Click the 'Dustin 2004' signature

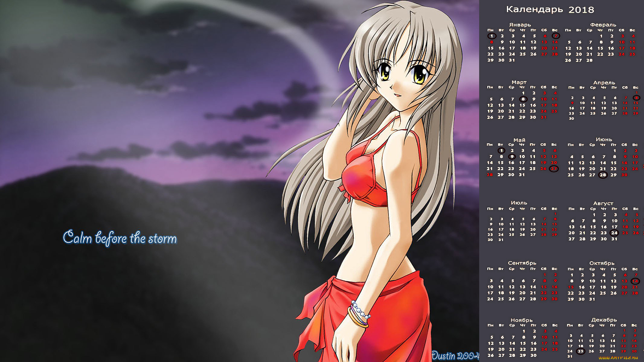[x=455, y=356]
